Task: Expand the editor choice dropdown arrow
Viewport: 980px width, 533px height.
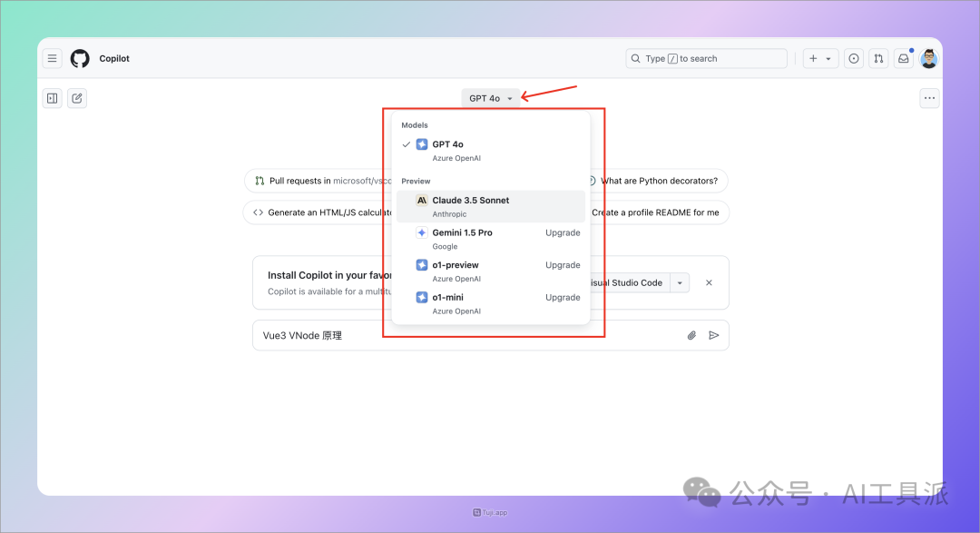Action: [x=680, y=282]
